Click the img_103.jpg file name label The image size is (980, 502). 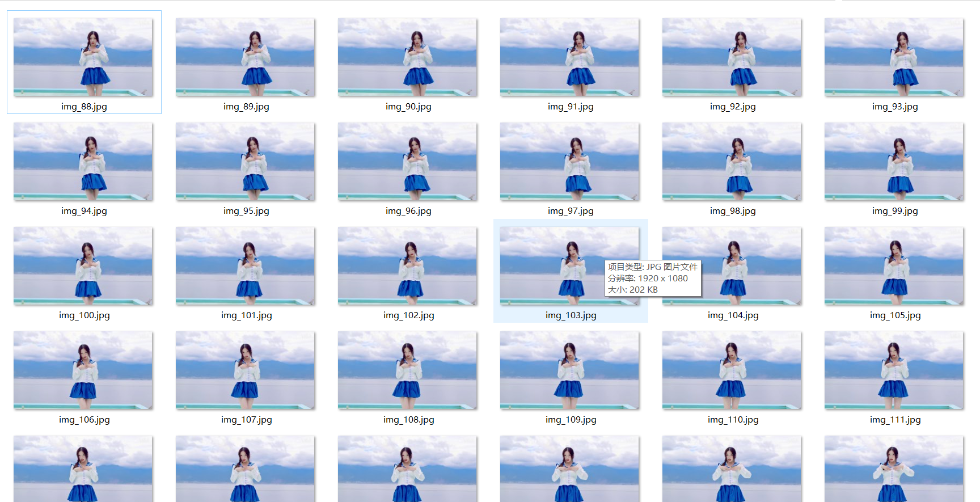pos(571,315)
